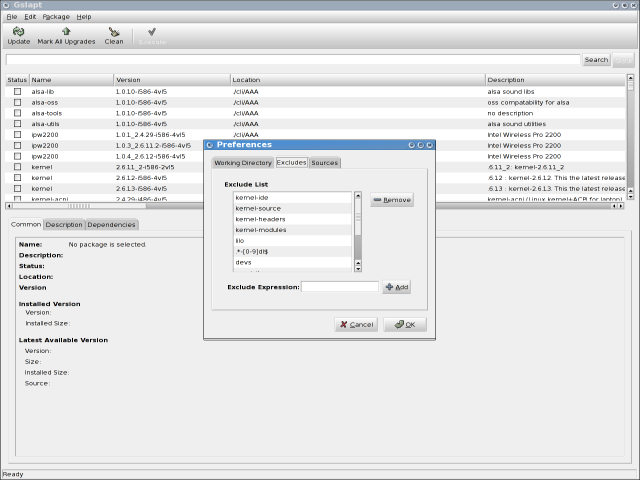Open the Dependencies tab in details pane

coord(111,225)
